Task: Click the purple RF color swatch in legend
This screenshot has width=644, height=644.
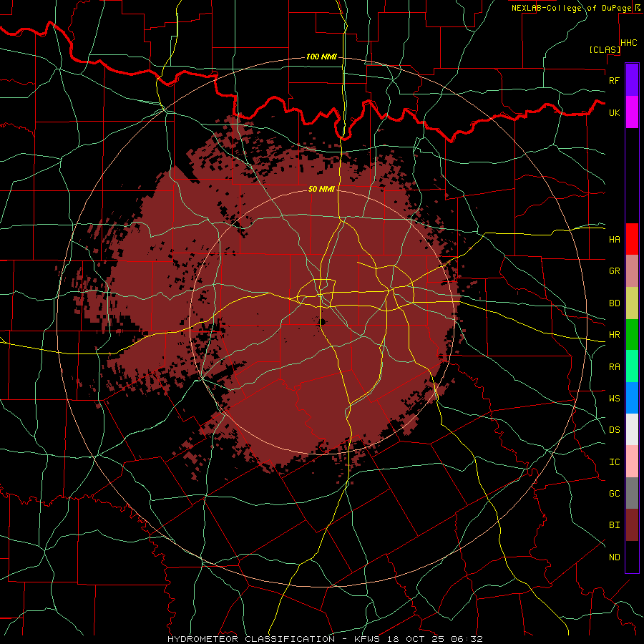Action: (x=632, y=80)
